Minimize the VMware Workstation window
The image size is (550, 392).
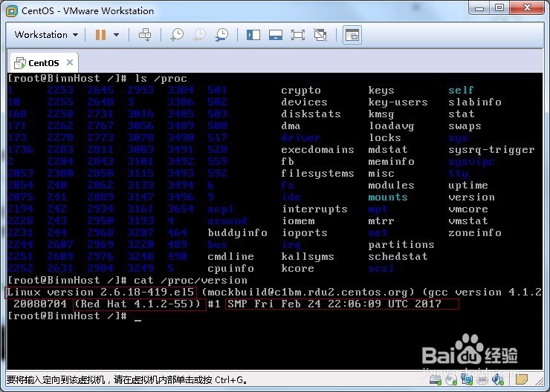click(479, 8)
